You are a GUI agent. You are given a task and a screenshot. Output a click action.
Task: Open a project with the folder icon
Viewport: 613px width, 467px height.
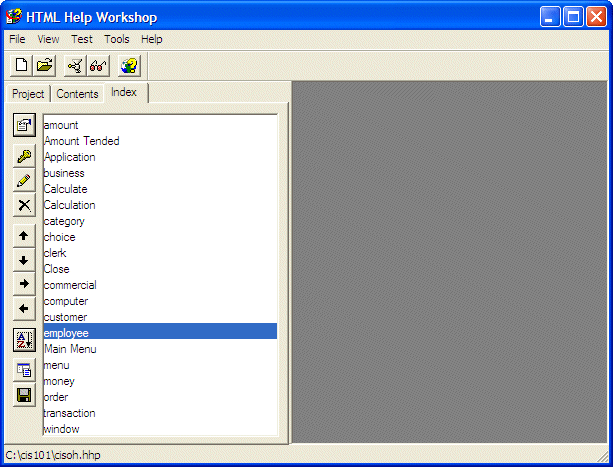point(45,65)
